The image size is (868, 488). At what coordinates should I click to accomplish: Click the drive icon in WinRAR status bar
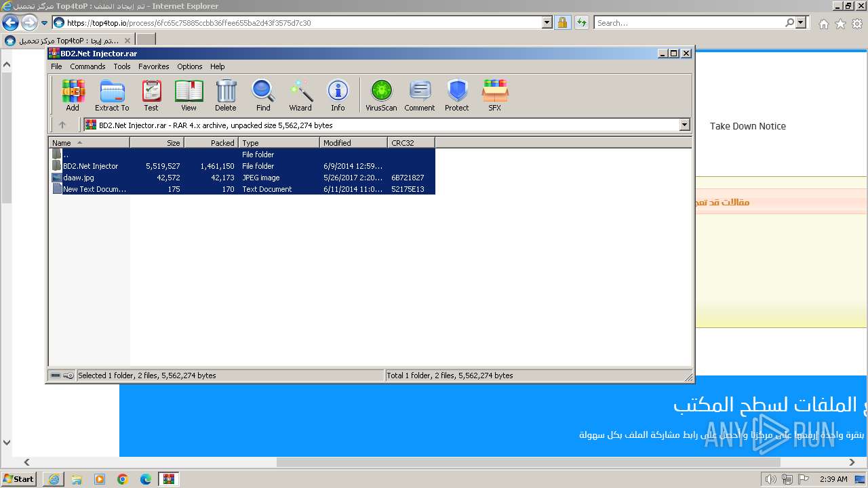[56, 375]
